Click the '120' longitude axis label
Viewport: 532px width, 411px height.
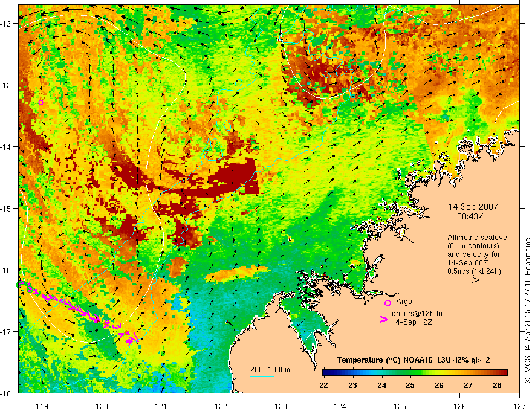[102, 406]
